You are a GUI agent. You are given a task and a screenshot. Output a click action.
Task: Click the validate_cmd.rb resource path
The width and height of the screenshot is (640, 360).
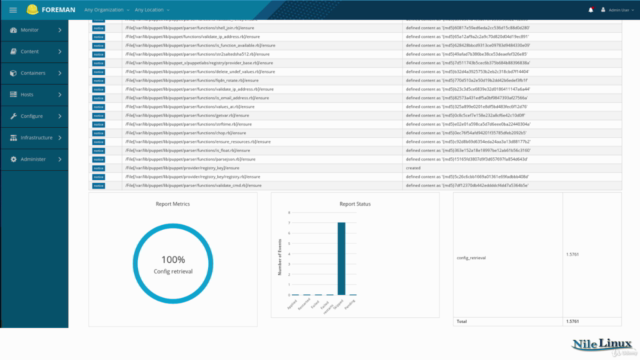(193, 186)
